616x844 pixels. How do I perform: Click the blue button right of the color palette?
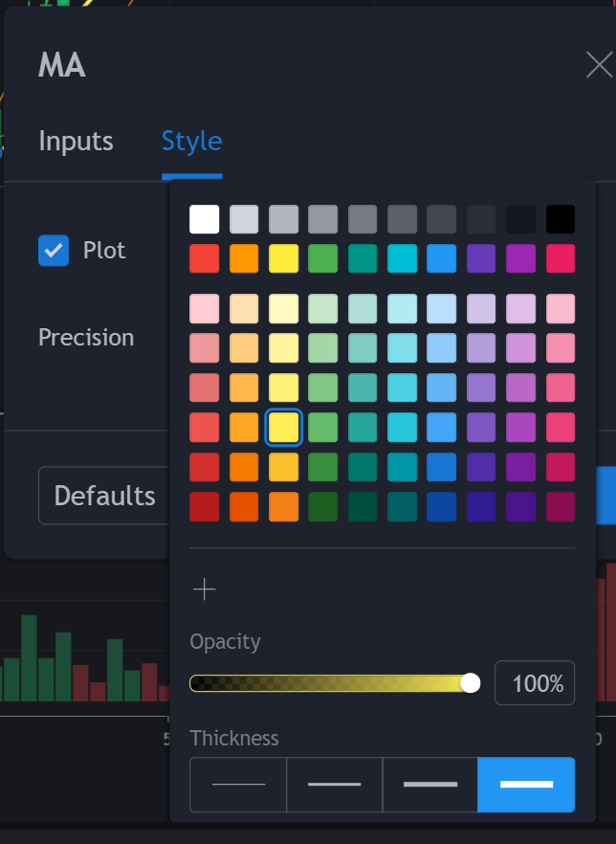click(x=605, y=496)
